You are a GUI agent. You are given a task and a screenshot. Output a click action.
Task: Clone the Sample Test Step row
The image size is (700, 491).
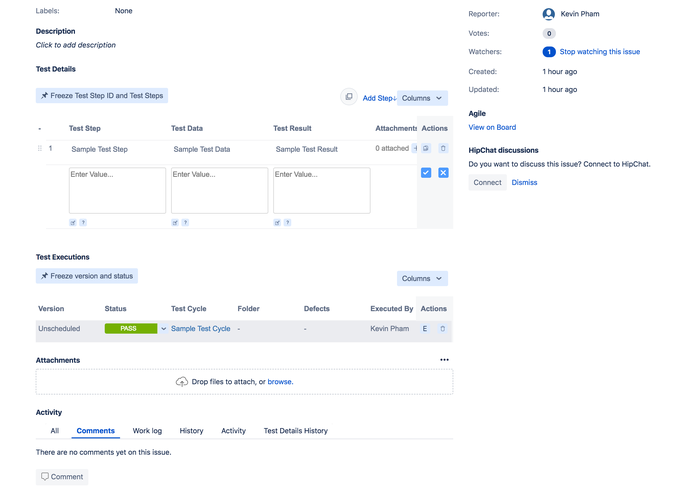pyautogui.click(x=426, y=148)
